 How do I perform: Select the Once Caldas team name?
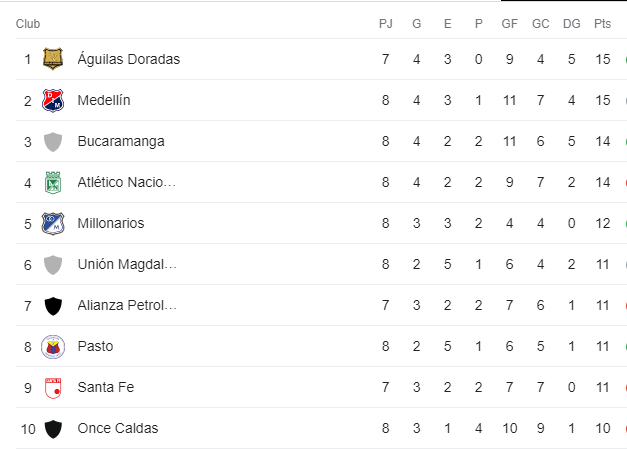[x=118, y=428]
